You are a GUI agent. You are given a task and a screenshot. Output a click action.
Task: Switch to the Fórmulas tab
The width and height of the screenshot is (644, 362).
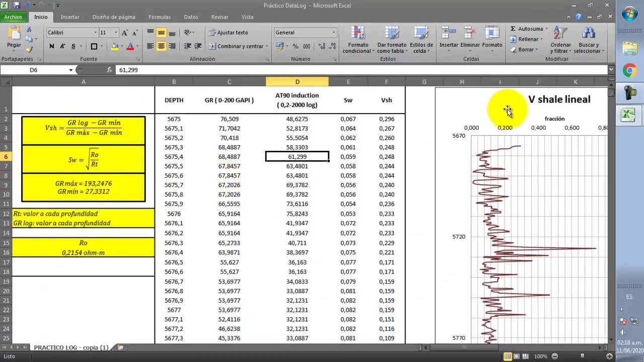pos(159,17)
